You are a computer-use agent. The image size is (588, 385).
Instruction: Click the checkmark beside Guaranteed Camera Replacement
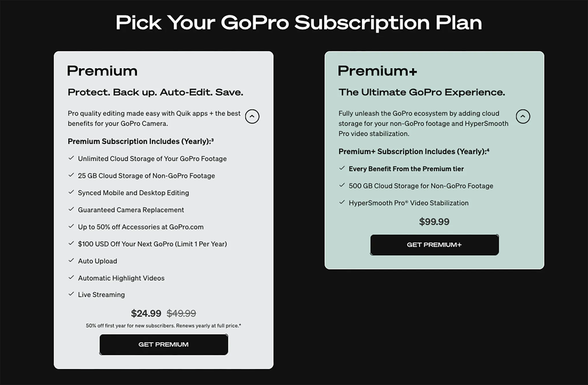tap(71, 209)
